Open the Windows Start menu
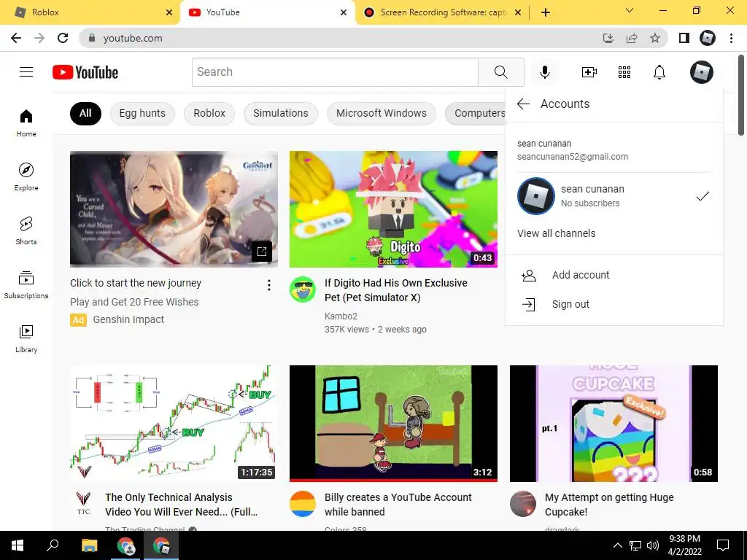Viewport: 747px width, 560px height. 18,545
